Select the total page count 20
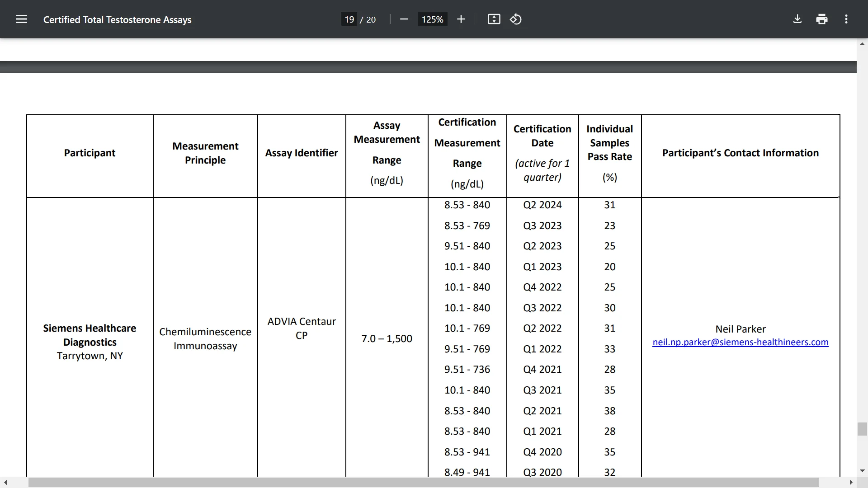Screen dimensions: 868x488 click(x=371, y=19)
